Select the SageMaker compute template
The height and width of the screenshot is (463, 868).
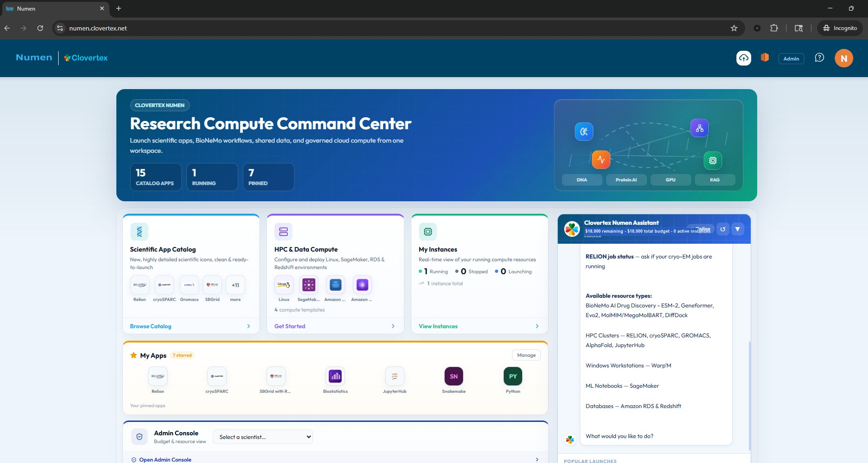point(308,285)
